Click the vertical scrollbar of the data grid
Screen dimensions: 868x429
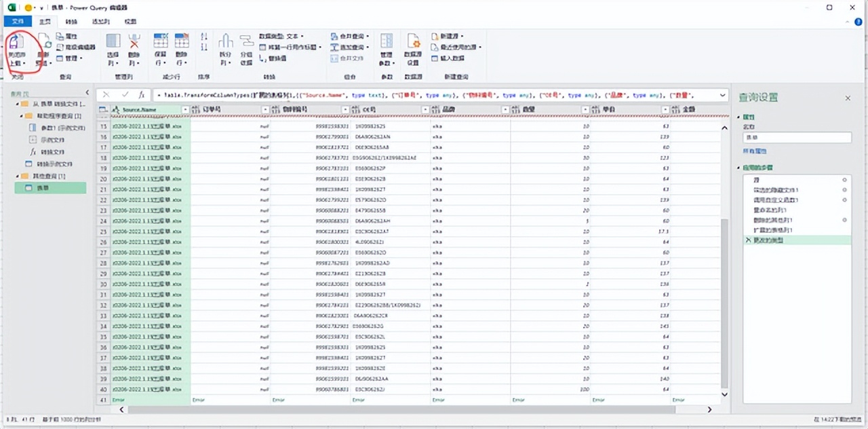click(x=724, y=303)
